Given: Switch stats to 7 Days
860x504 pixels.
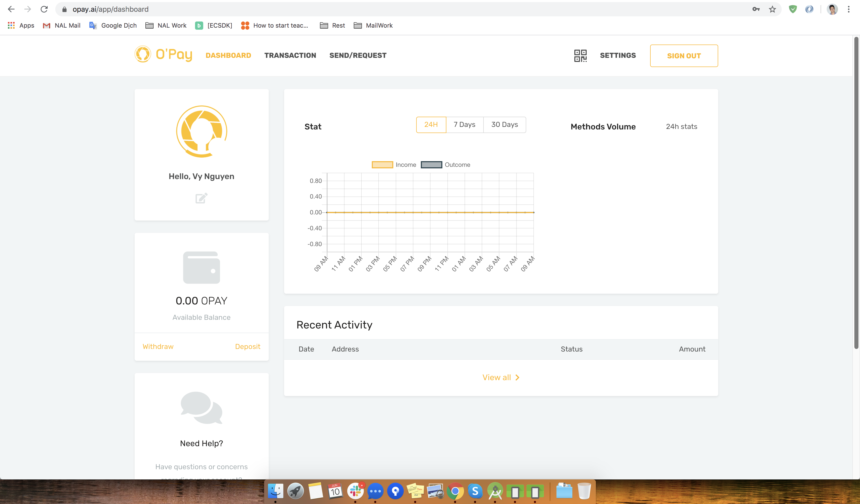Looking at the screenshot, I should [x=464, y=125].
